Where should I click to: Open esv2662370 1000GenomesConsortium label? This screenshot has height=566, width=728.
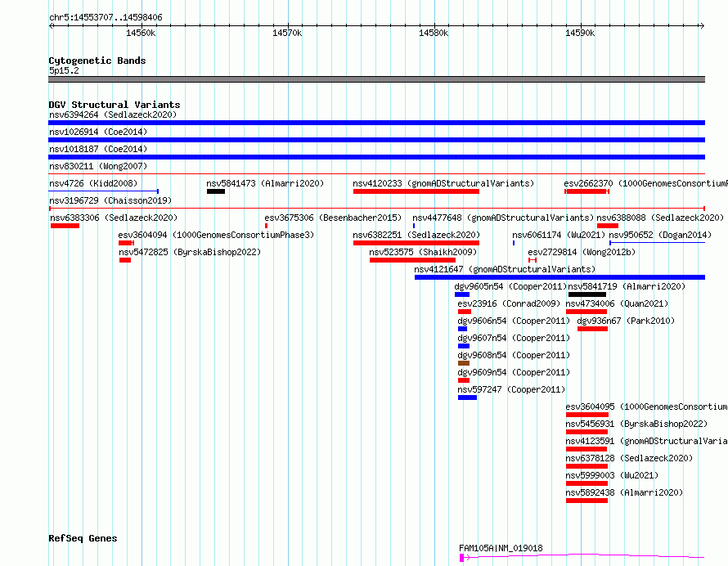(646, 183)
